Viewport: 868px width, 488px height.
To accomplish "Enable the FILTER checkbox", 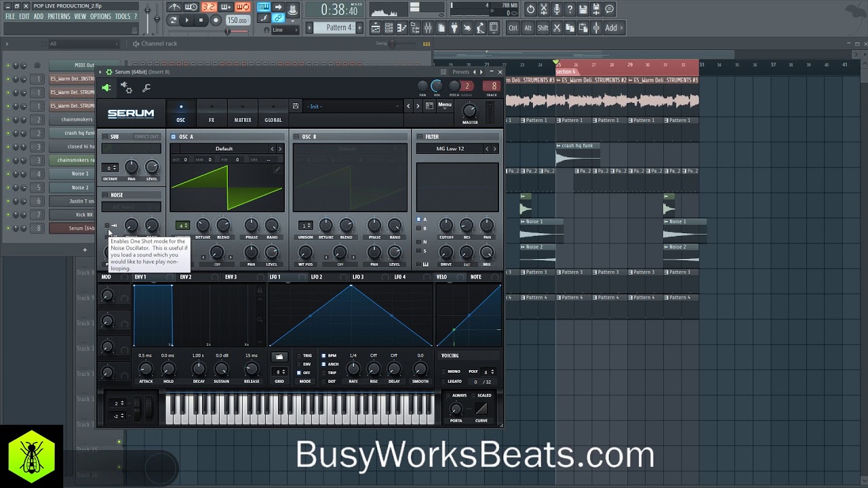I will pos(420,137).
